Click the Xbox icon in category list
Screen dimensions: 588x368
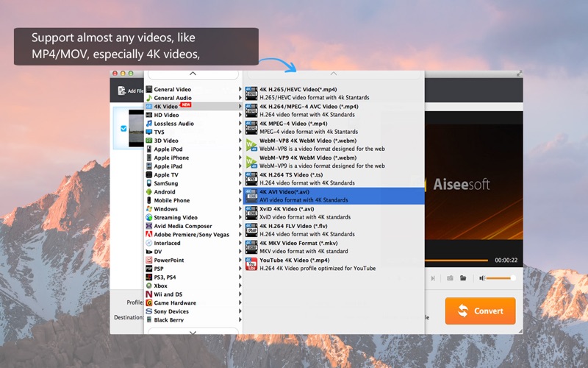[x=149, y=286]
